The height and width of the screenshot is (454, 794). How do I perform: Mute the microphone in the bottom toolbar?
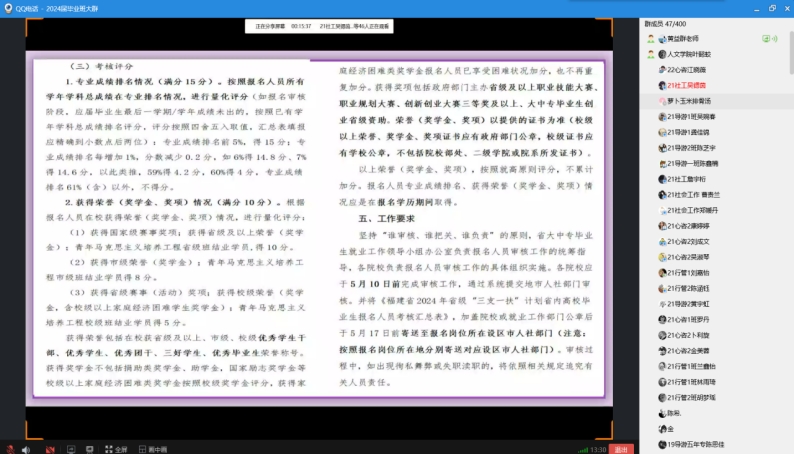[10, 449]
